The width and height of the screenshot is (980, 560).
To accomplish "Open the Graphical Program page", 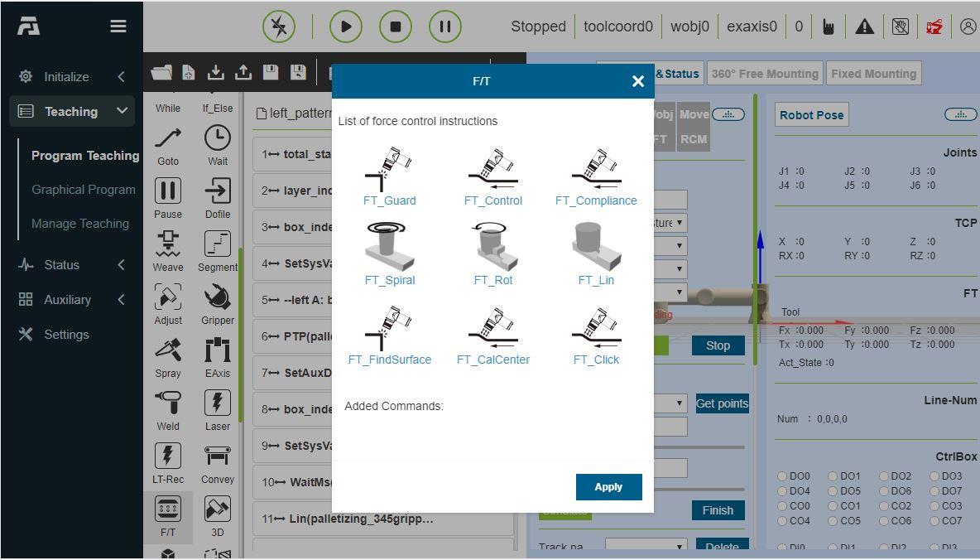I will coord(84,190).
